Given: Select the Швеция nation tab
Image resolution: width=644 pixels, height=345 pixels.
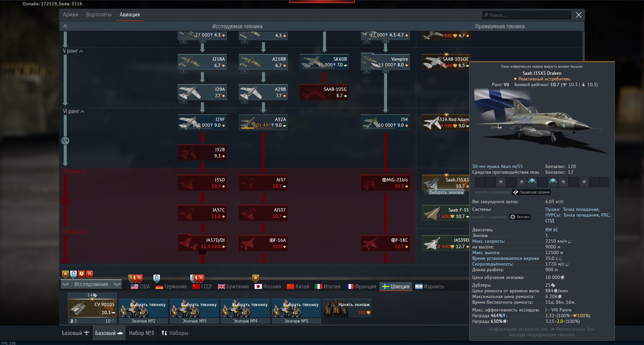Looking at the screenshot, I should pyautogui.click(x=396, y=287).
